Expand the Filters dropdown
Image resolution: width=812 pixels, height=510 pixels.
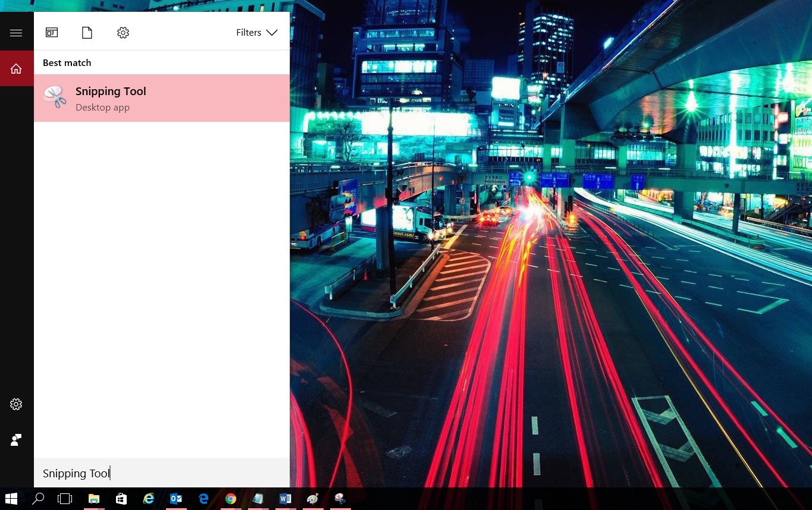(256, 33)
